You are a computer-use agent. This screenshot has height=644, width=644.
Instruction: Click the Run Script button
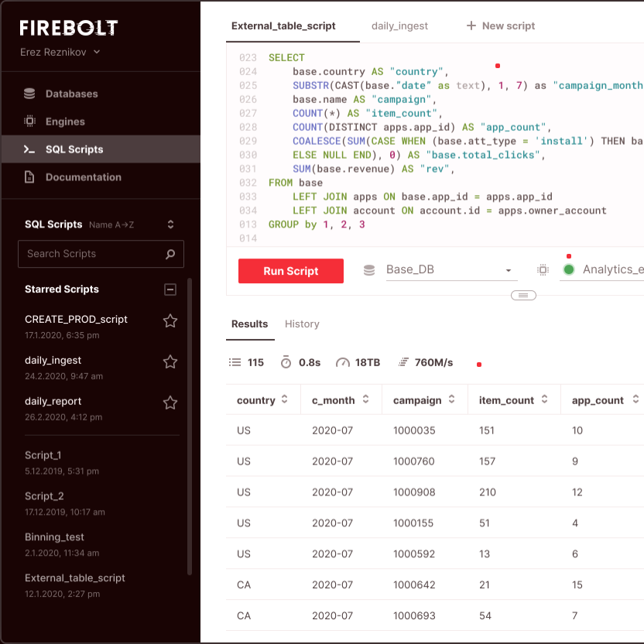coord(291,271)
